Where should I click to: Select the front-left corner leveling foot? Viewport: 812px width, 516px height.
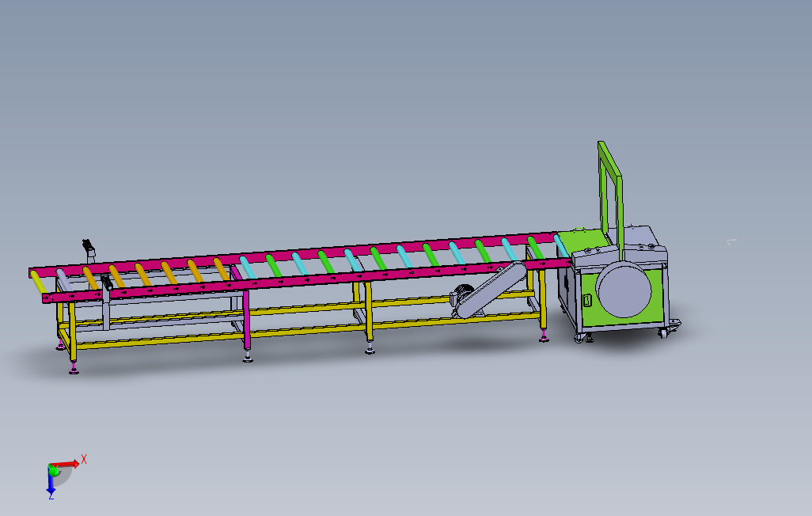click(74, 368)
